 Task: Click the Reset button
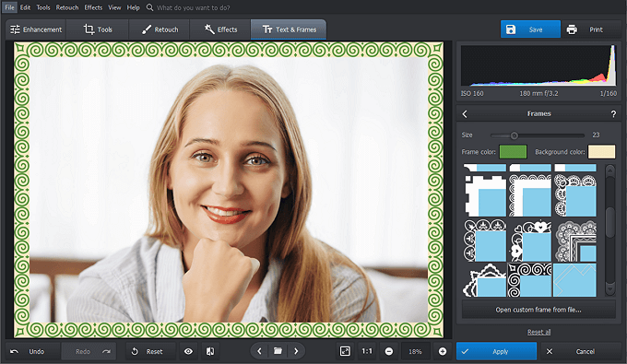click(150, 352)
